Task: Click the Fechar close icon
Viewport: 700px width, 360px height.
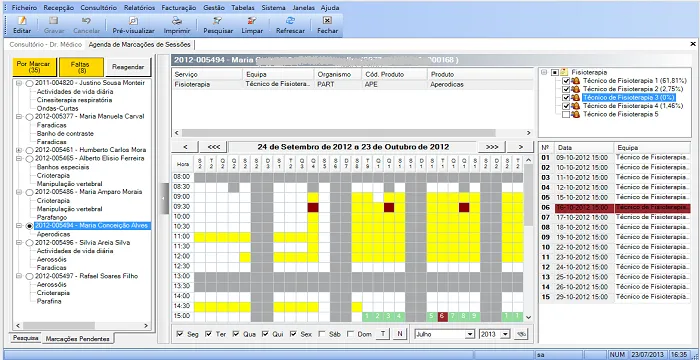Action: [x=327, y=21]
